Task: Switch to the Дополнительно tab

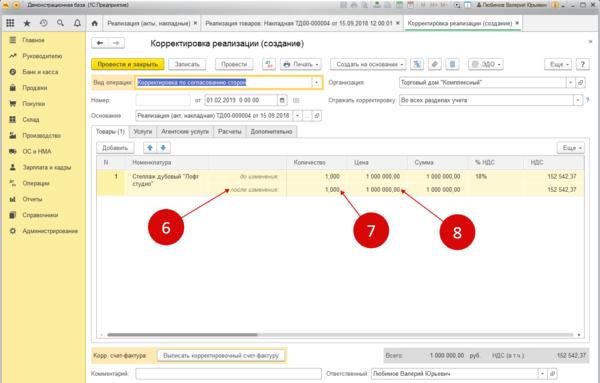Action: pyautogui.click(x=271, y=131)
